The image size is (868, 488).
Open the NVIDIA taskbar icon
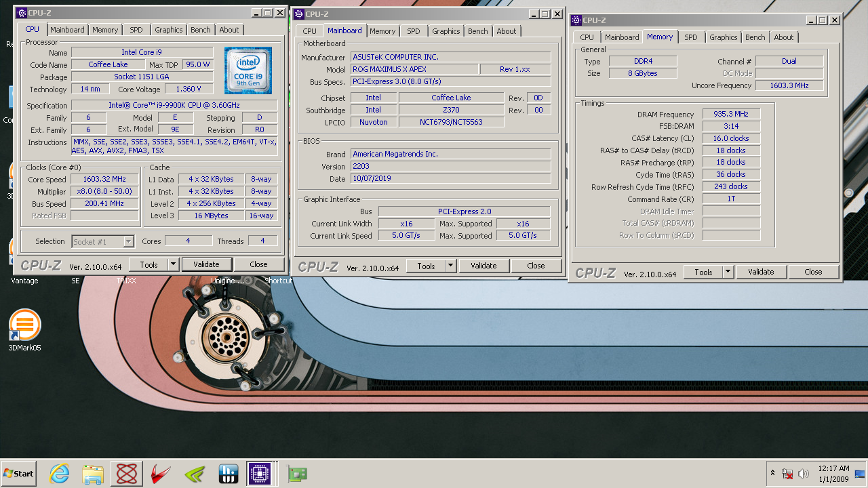[x=195, y=474]
